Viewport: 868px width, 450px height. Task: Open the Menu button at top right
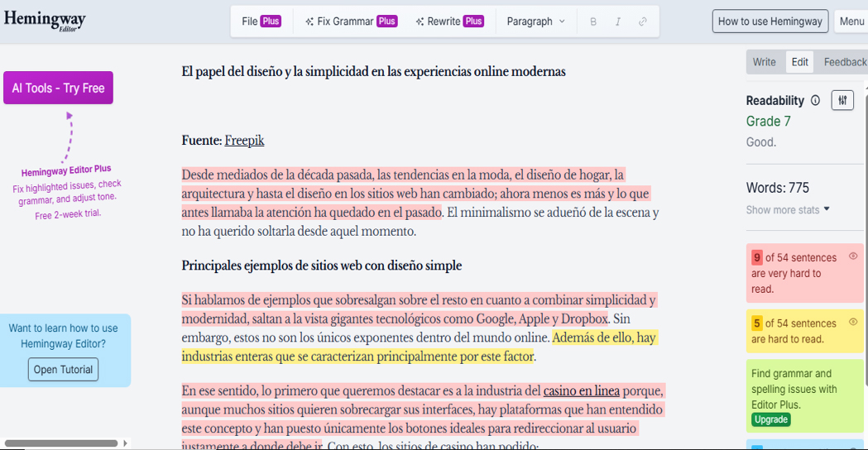[851, 22]
